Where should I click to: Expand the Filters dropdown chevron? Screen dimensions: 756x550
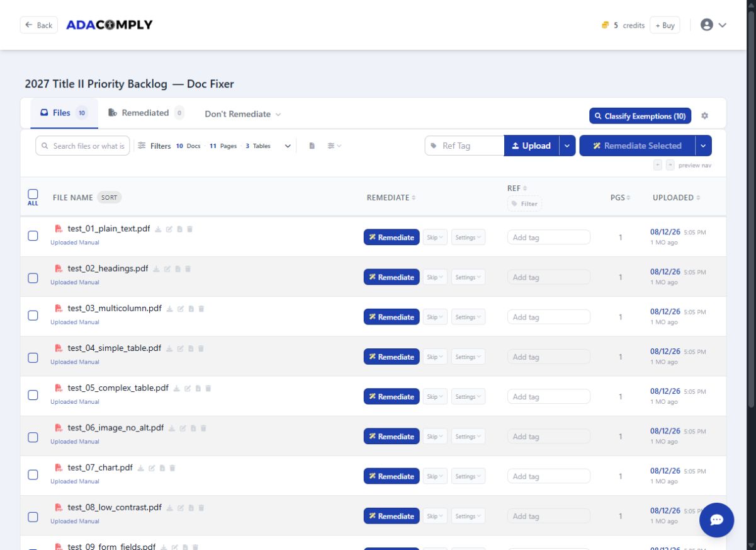pos(288,146)
